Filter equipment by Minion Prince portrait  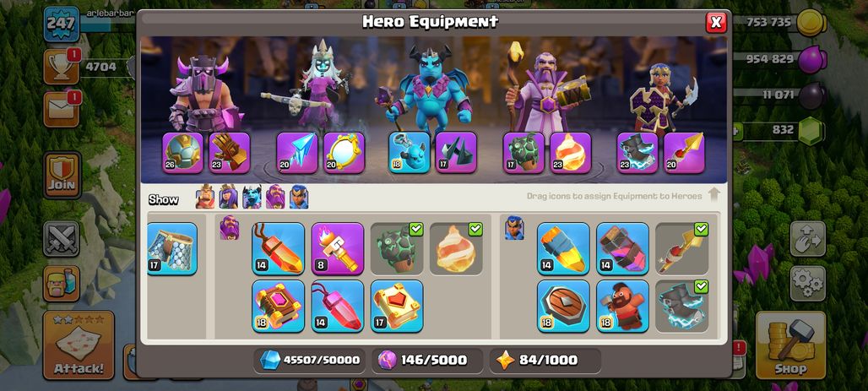point(252,197)
